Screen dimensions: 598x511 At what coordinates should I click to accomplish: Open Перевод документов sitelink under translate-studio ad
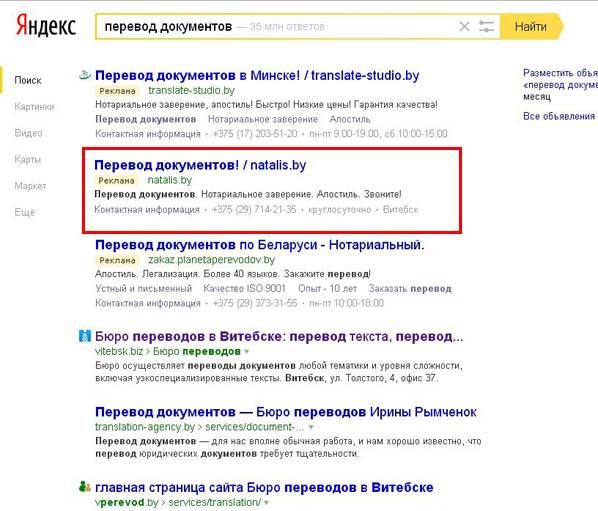(x=146, y=119)
